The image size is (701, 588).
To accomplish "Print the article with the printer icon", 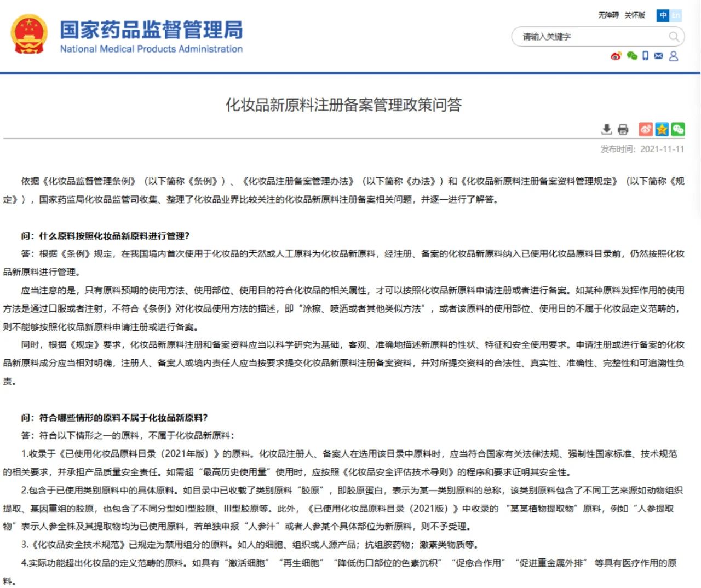I will tap(623, 129).
